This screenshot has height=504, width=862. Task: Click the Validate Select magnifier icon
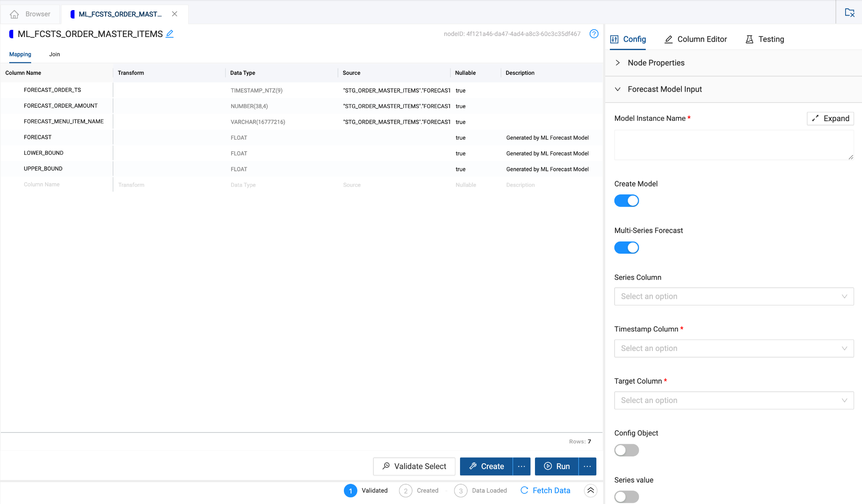[386, 466]
